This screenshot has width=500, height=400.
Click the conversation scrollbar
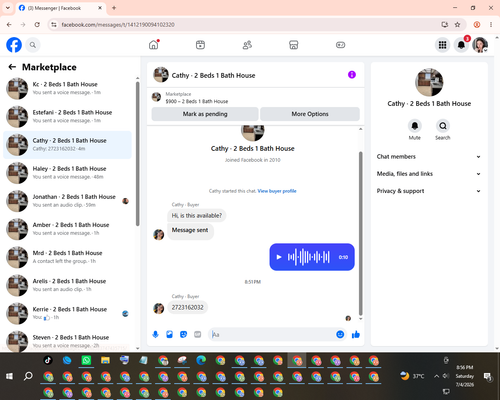click(360, 233)
